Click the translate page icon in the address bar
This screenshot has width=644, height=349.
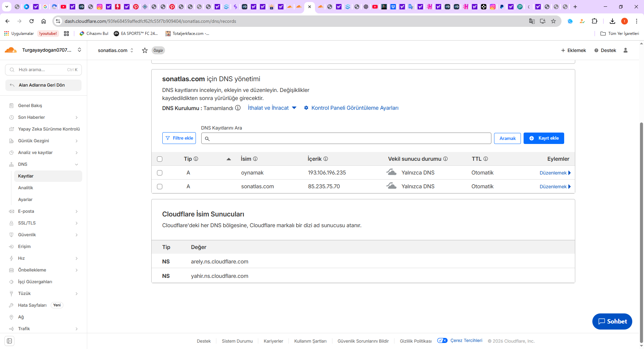click(532, 21)
